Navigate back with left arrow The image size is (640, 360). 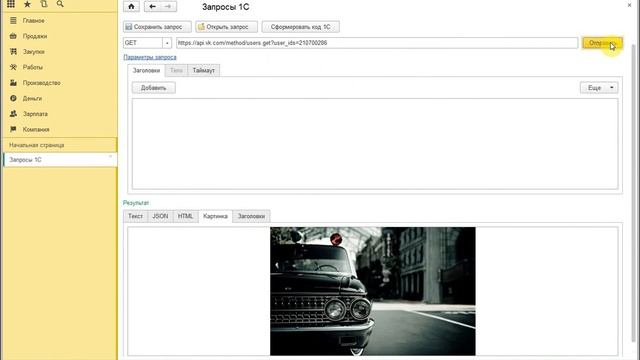tap(152, 7)
